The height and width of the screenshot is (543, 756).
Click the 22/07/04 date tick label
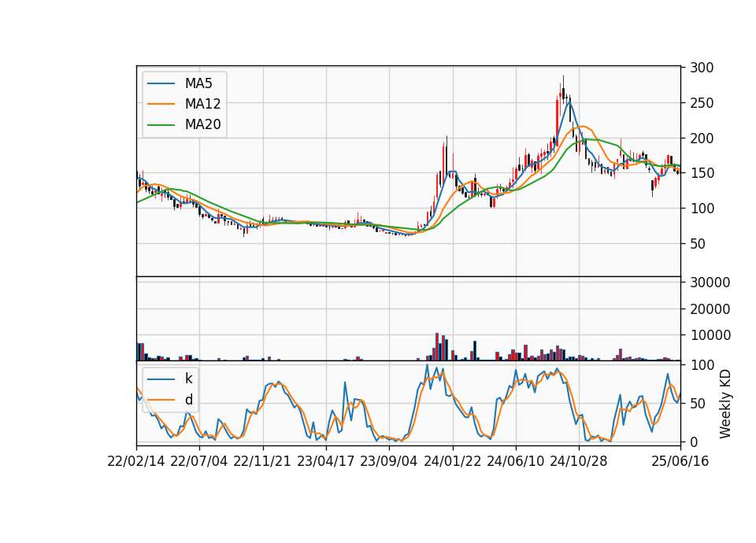[x=198, y=461]
